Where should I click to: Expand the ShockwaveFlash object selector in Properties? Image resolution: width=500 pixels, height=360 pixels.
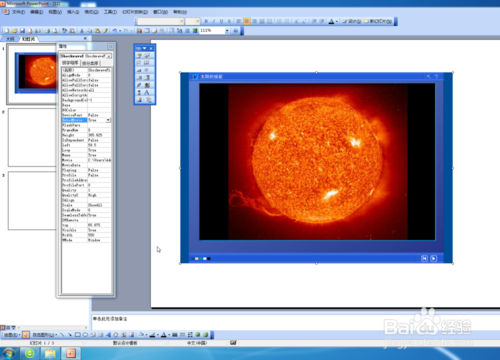point(109,56)
